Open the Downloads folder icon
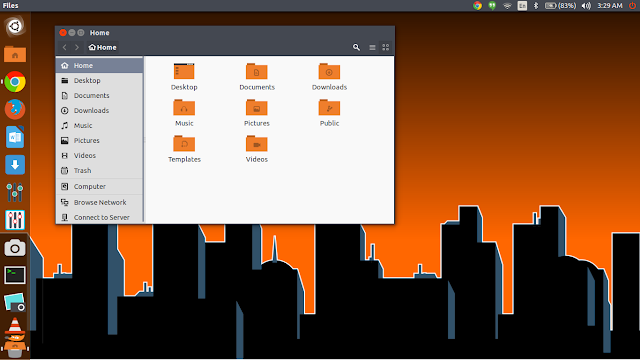Screen dimensions: 640x360 click(x=329, y=71)
